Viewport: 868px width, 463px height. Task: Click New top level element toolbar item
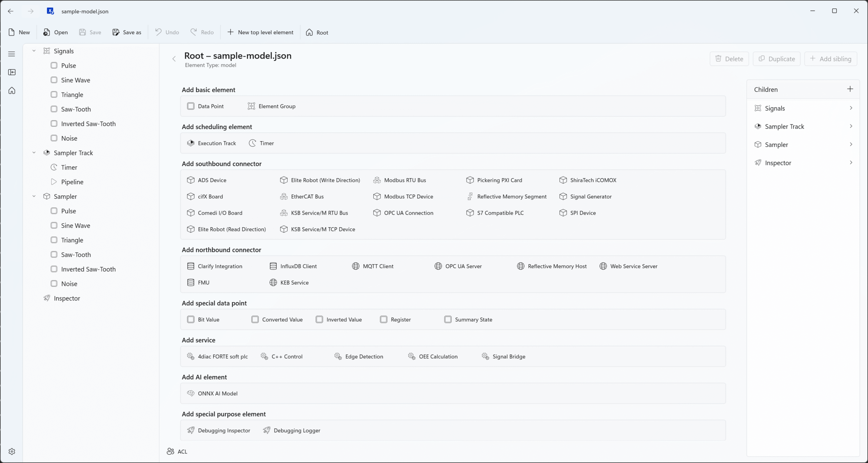260,33
